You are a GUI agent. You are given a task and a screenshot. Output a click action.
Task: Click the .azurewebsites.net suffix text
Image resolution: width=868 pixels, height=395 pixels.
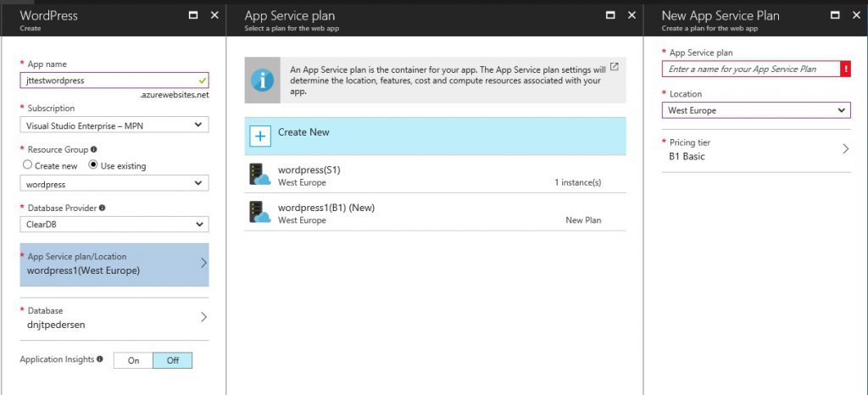click(175, 95)
